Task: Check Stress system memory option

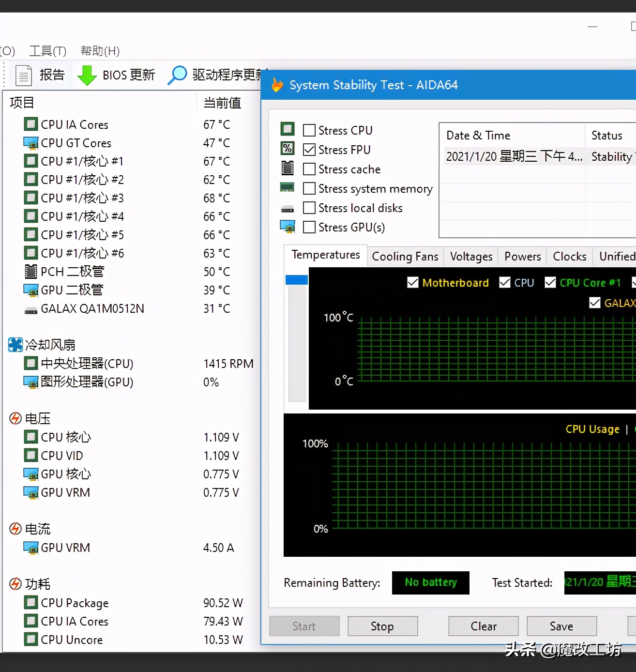Action: click(309, 188)
